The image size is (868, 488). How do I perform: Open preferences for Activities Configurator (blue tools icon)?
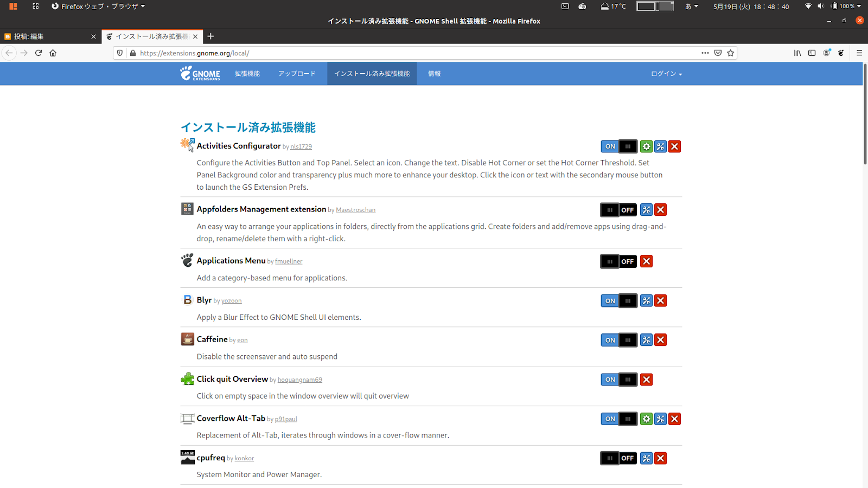coord(660,146)
